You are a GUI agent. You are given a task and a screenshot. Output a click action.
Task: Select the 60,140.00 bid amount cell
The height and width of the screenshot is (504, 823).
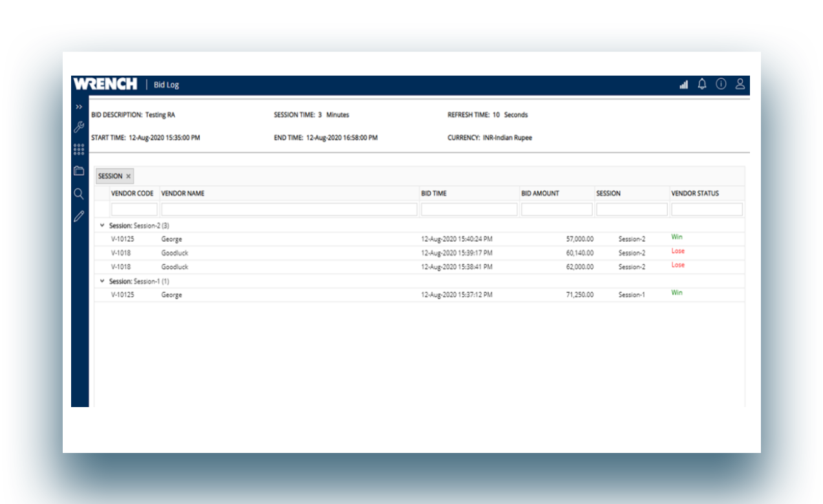click(579, 253)
